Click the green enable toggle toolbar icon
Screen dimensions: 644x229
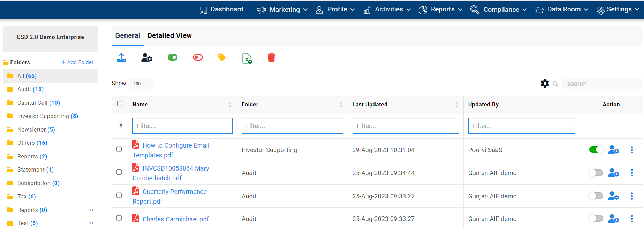[x=173, y=57]
